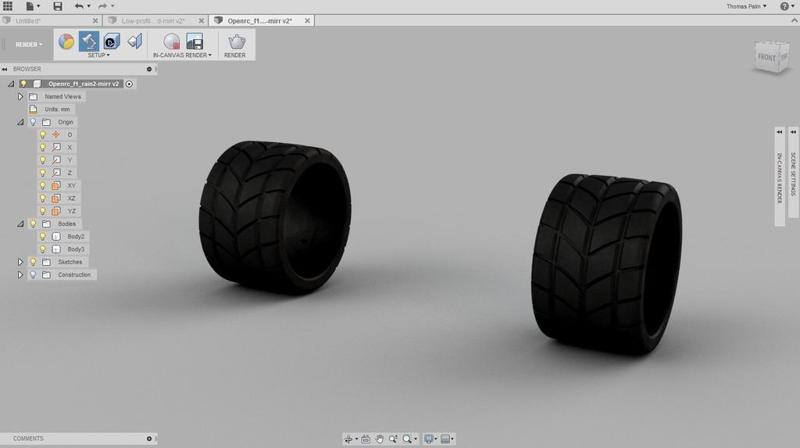Choose the Zoom Window tool
Image resolution: width=800 pixels, height=448 pixels.
coord(393,439)
